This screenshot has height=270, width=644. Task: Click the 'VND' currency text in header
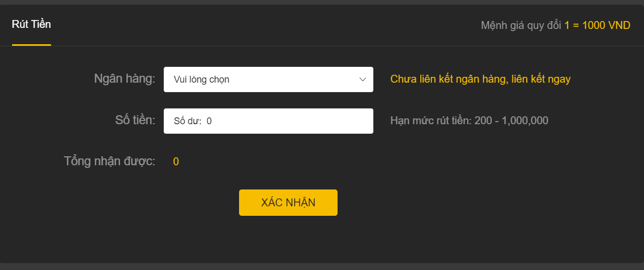pos(619,25)
